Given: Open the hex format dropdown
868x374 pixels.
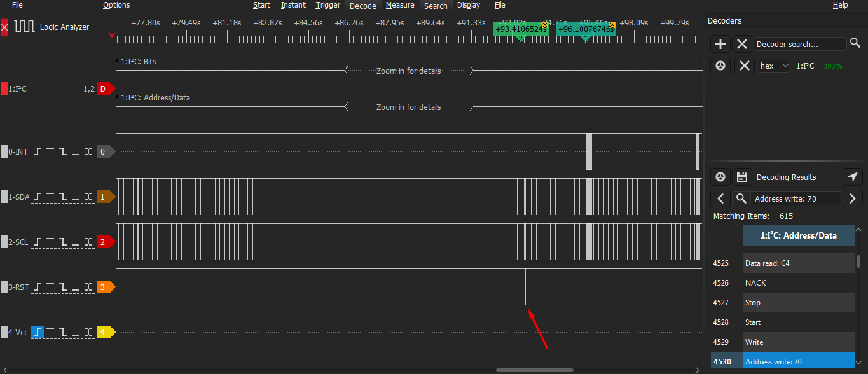Looking at the screenshot, I should click(773, 66).
